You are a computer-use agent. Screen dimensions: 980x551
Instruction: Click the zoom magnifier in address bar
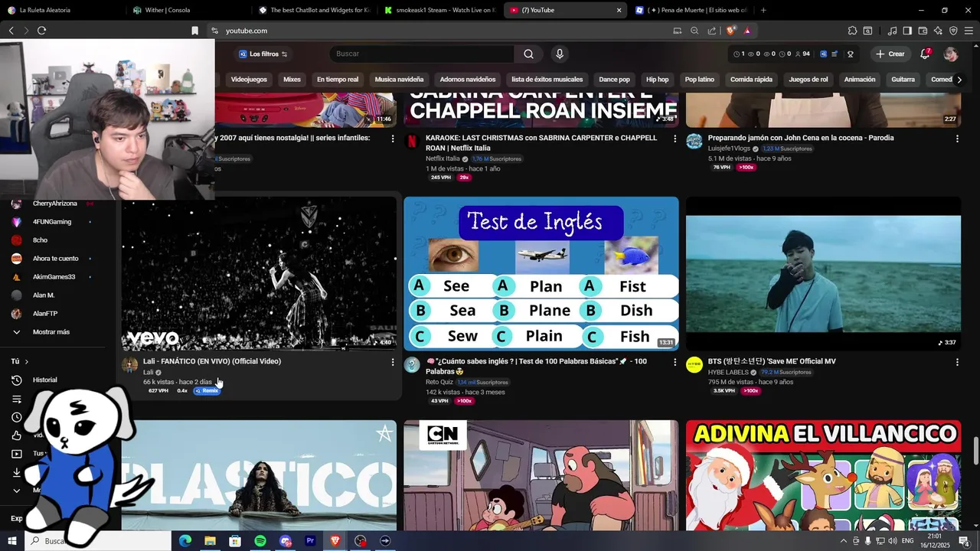coord(694,31)
